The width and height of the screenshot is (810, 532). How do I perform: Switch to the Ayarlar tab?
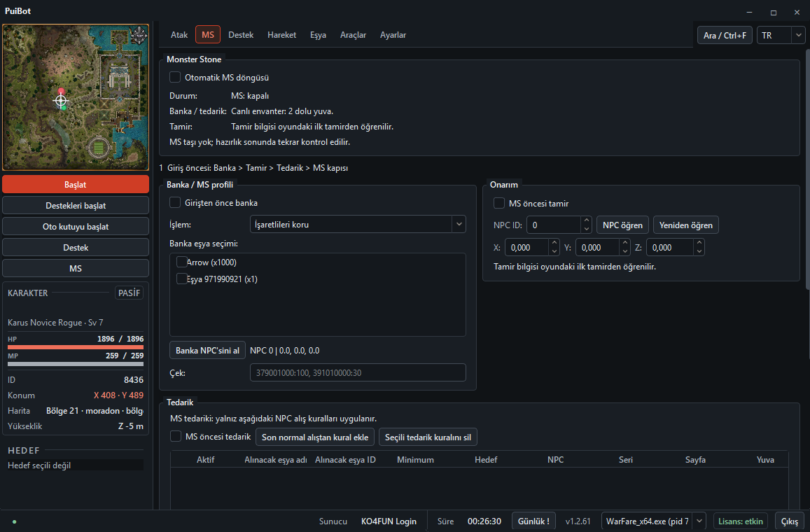(393, 34)
